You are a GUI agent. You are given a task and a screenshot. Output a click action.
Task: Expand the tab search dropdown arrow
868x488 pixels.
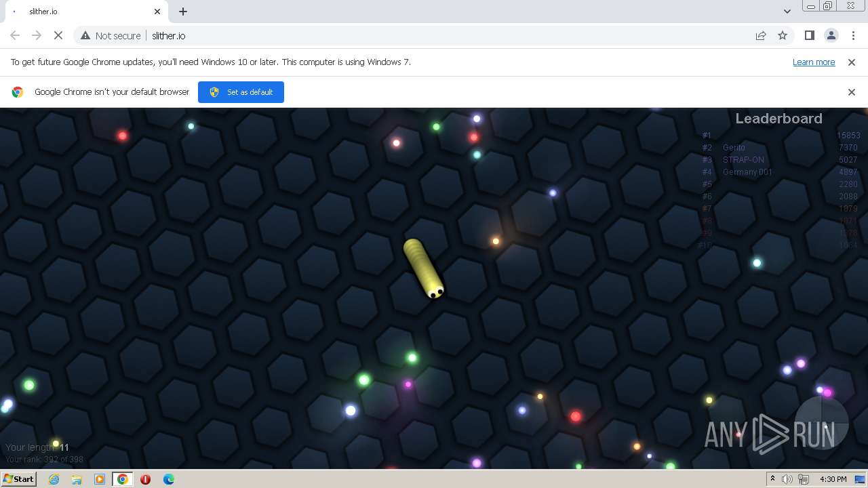pyautogui.click(x=787, y=12)
